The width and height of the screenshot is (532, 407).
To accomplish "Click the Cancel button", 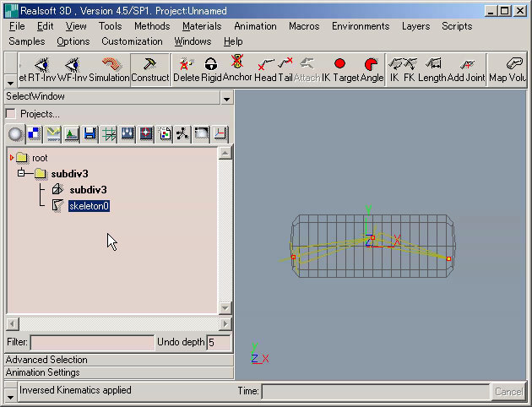I will tap(508, 392).
